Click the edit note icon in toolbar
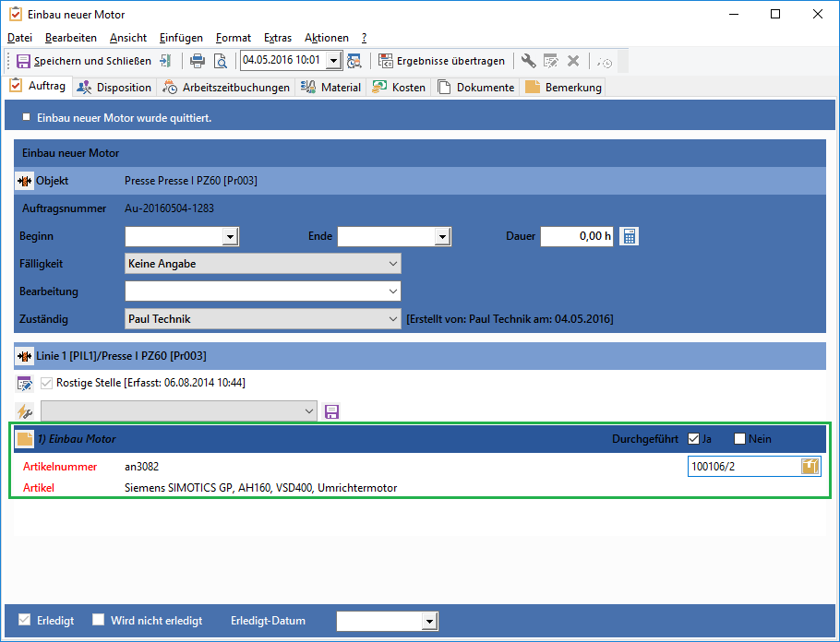The height and width of the screenshot is (642, 840). tap(551, 61)
